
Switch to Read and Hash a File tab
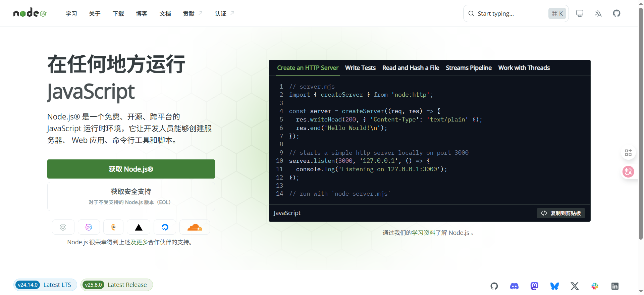tap(411, 68)
